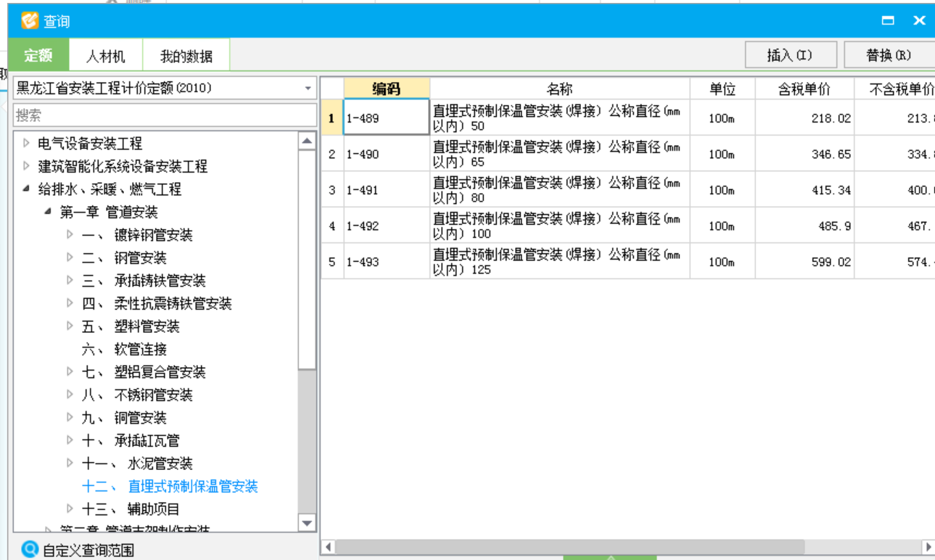Image resolution: width=935 pixels, height=560 pixels.
Task: Click the 名称 column header
Action: [x=559, y=88]
